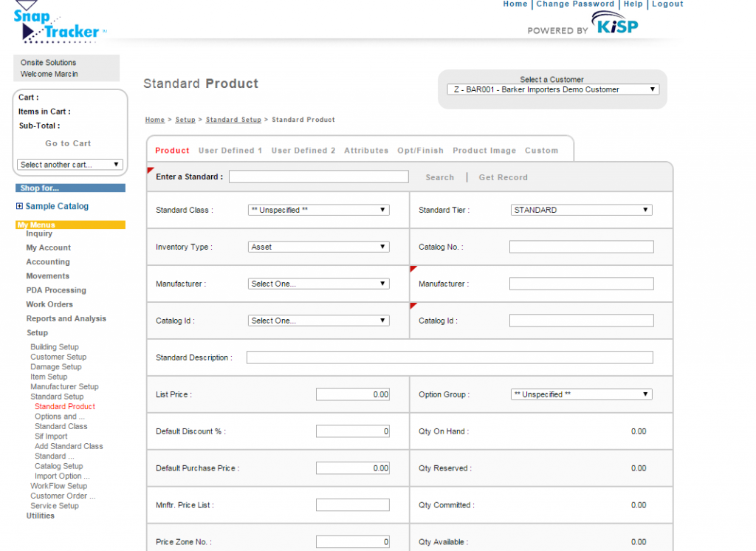
Task: Select Manufacturer Setup in sidebar
Action: [64, 386]
